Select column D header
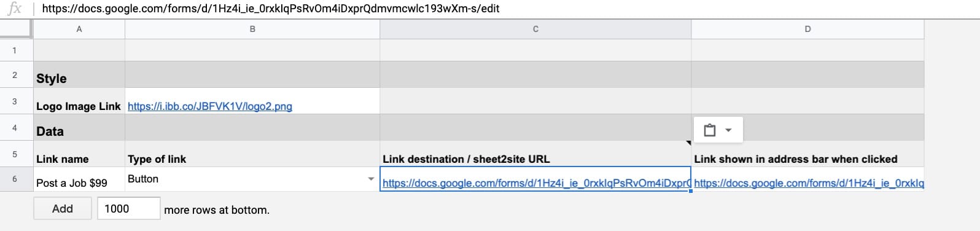This screenshot has height=231, width=980. pos(807,29)
